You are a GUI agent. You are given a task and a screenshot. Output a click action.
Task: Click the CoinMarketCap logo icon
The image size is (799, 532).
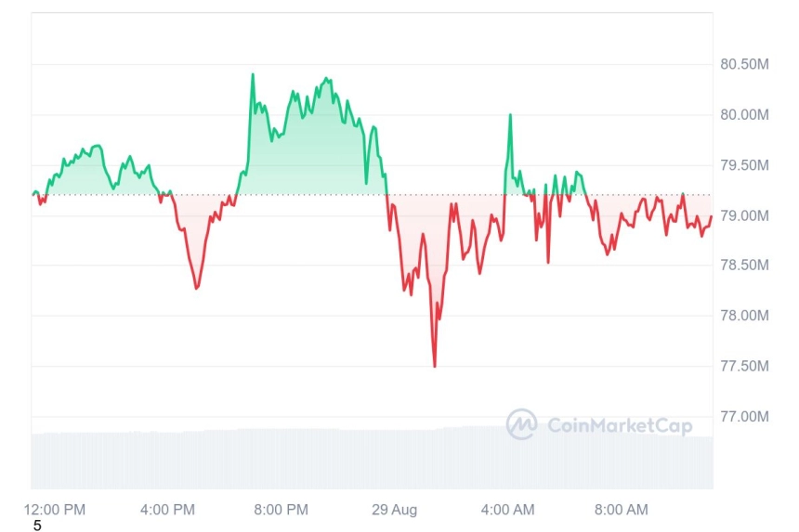point(521,424)
